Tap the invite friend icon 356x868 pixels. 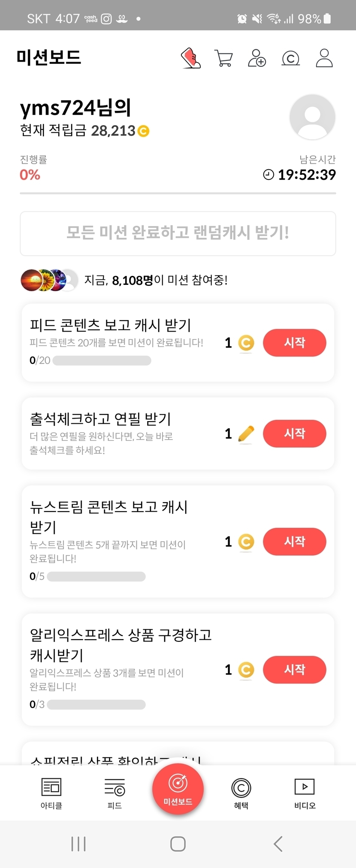(257, 58)
